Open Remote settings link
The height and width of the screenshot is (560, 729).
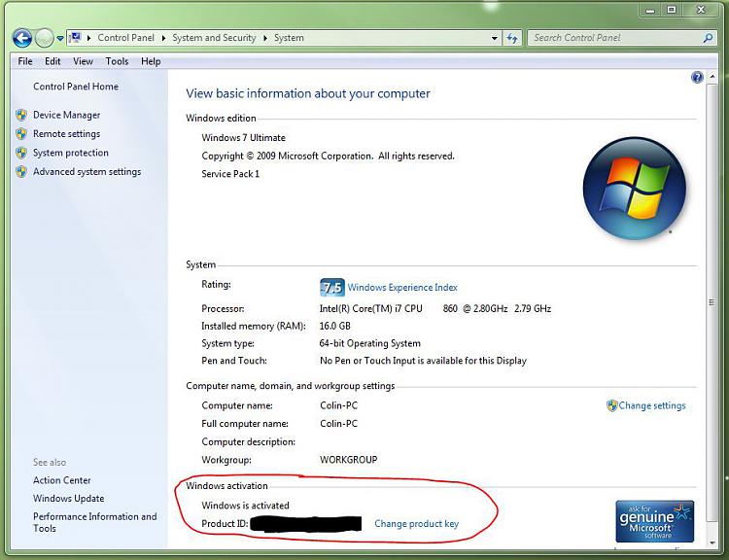click(x=66, y=134)
